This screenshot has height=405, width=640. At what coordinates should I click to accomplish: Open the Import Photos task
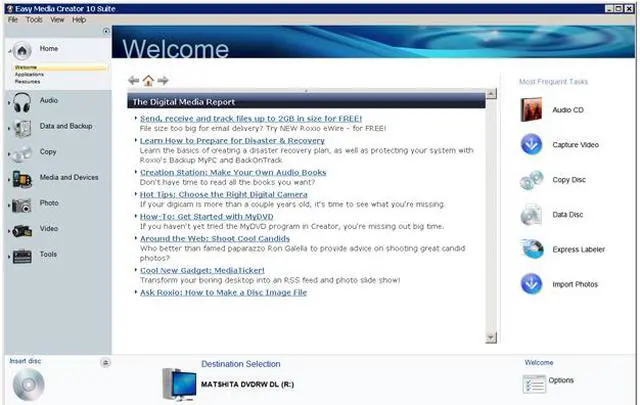[x=531, y=284]
